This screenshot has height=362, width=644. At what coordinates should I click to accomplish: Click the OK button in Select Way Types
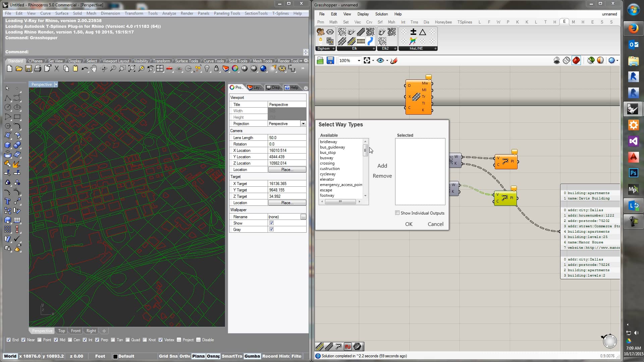pos(409,224)
